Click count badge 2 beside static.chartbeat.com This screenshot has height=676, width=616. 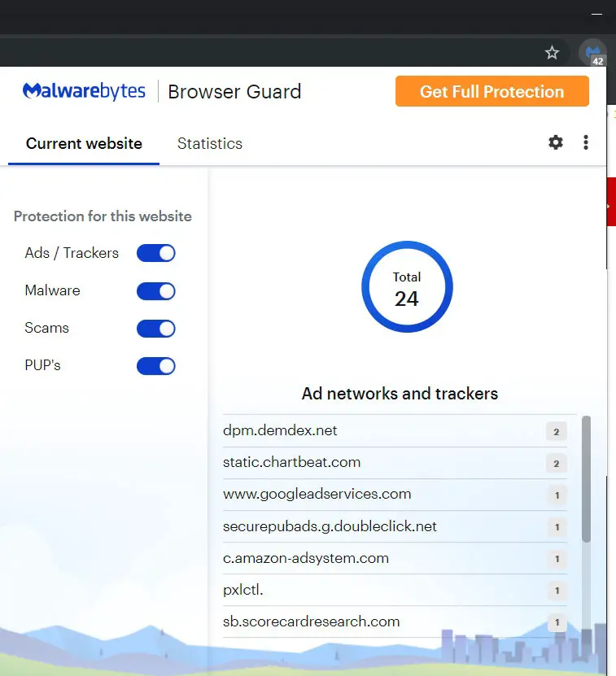(557, 464)
